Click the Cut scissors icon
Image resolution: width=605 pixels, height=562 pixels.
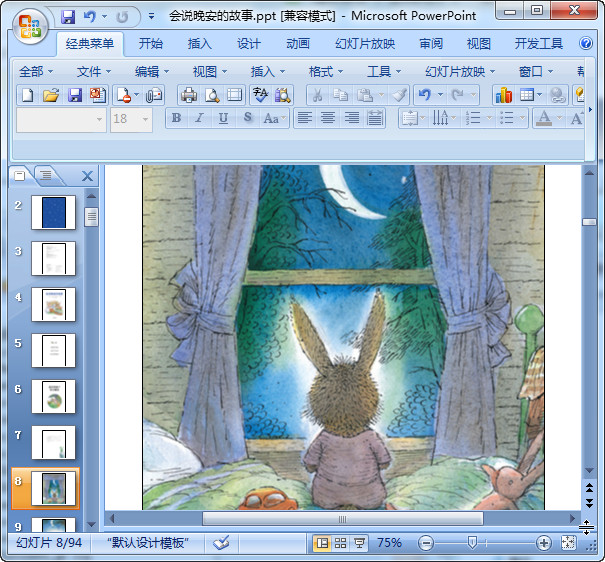(317, 95)
